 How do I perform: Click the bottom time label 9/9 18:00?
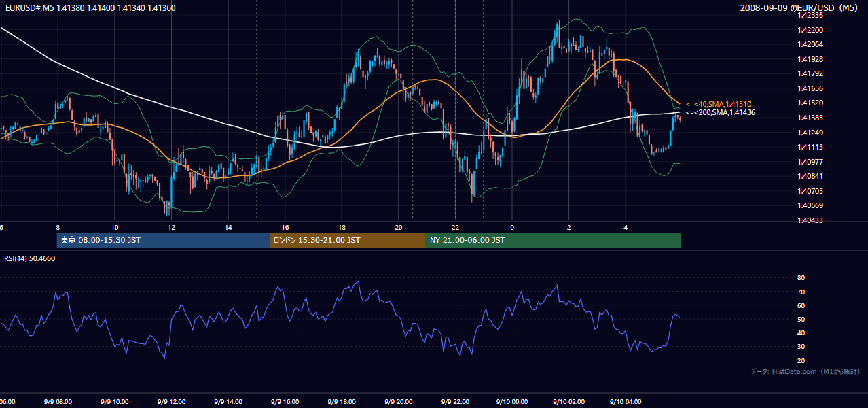(x=342, y=402)
